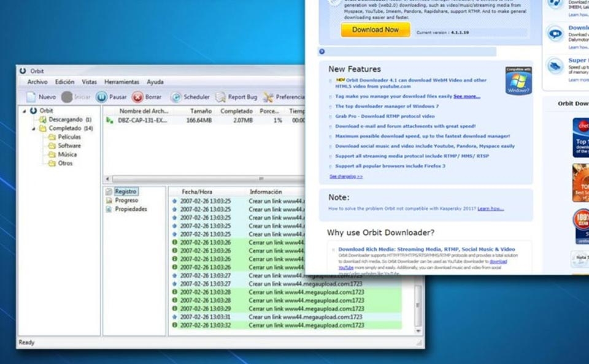Switch to the Propiedades panel
This screenshot has height=364, width=589.
click(131, 209)
